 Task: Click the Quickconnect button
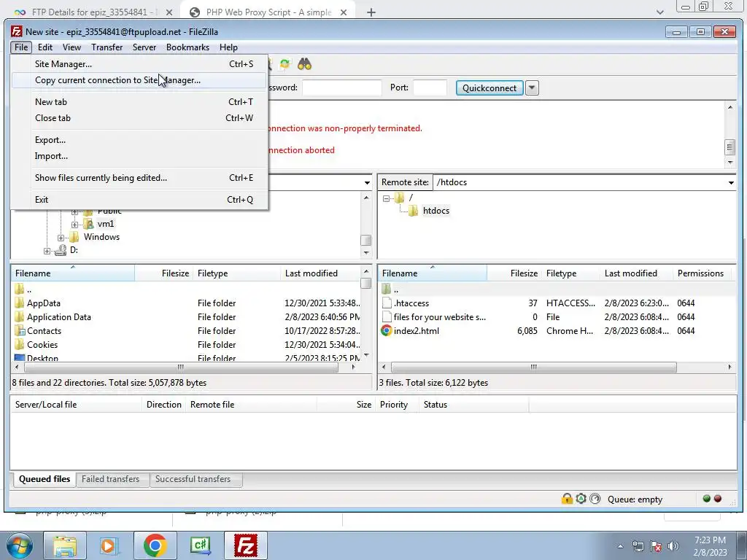coord(489,88)
